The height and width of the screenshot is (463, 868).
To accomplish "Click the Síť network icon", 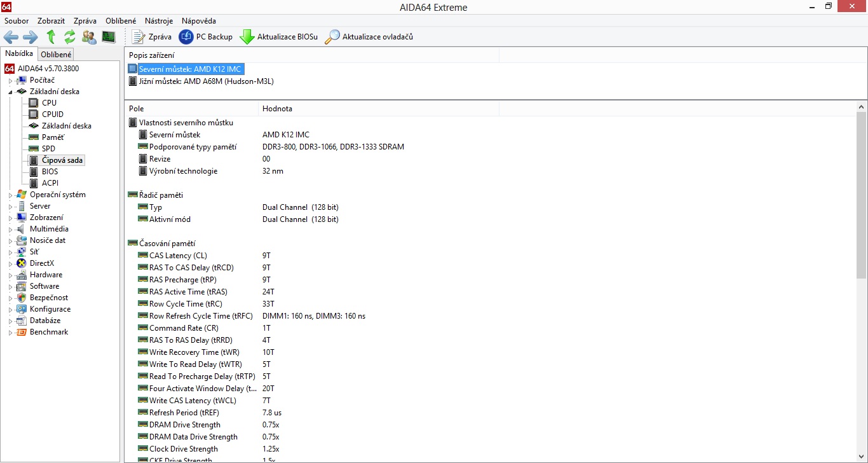I will click(22, 252).
